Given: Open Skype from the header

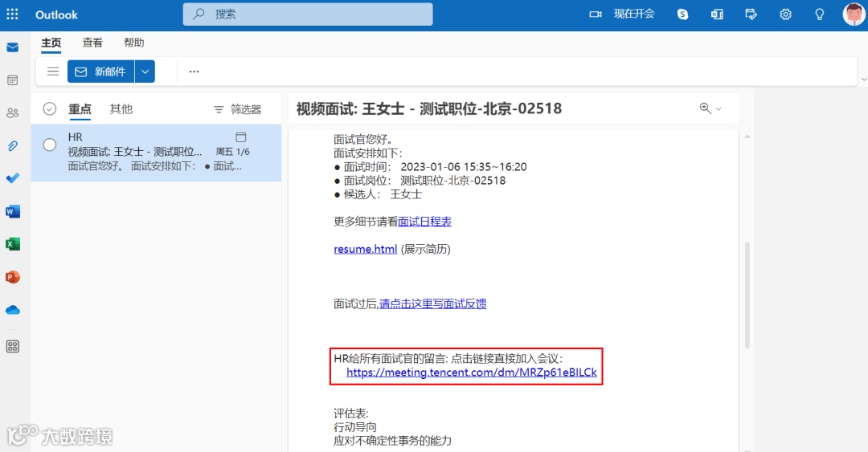Looking at the screenshot, I should click(682, 14).
